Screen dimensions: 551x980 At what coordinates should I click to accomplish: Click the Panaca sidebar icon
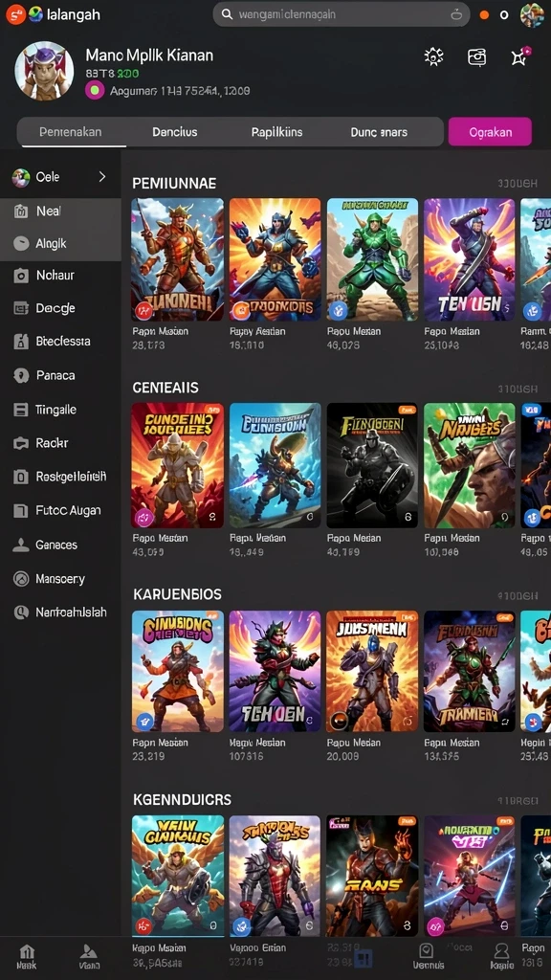pos(21,375)
